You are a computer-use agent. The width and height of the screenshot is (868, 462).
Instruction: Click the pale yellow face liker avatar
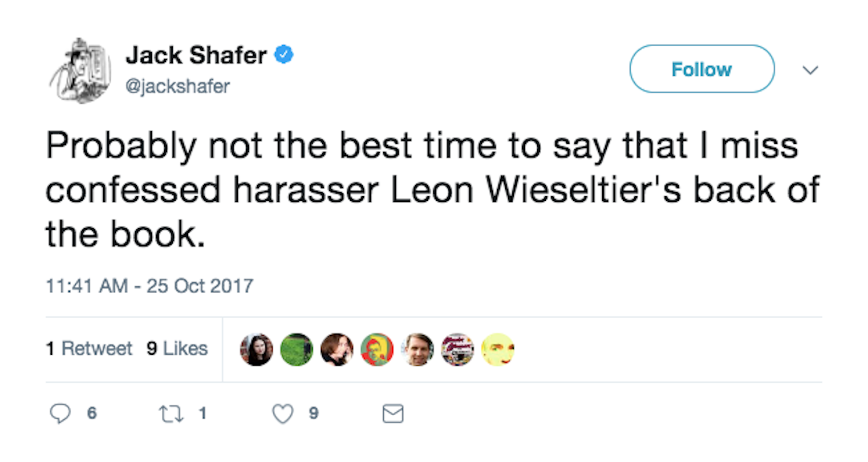[498, 349]
